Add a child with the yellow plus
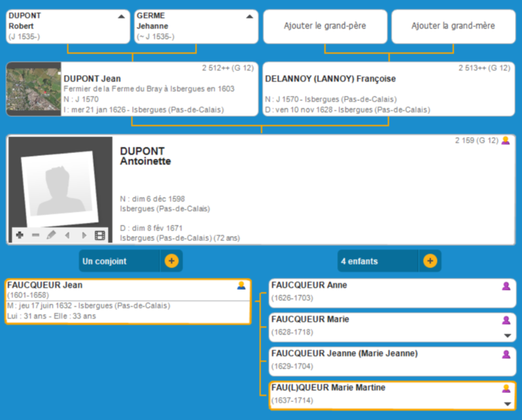 (x=430, y=261)
